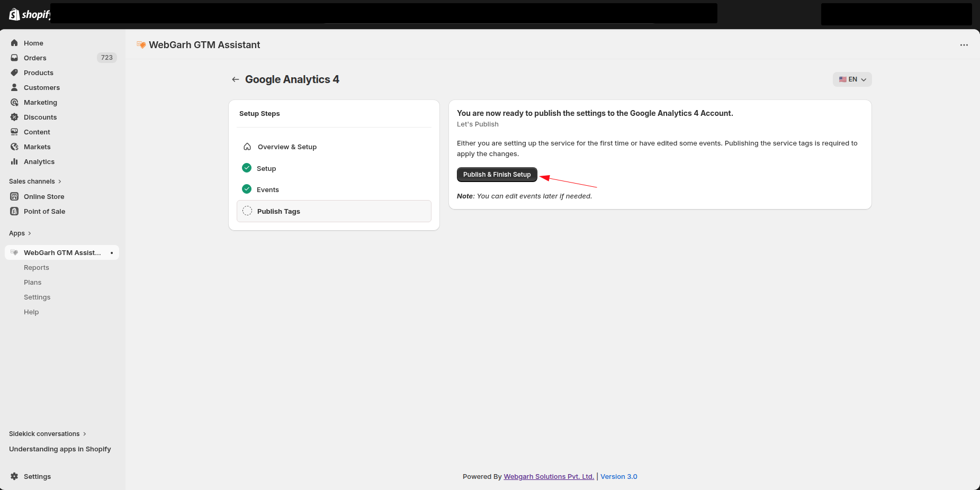980x490 pixels.
Task: Open the Products menu item
Action: point(62,72)
